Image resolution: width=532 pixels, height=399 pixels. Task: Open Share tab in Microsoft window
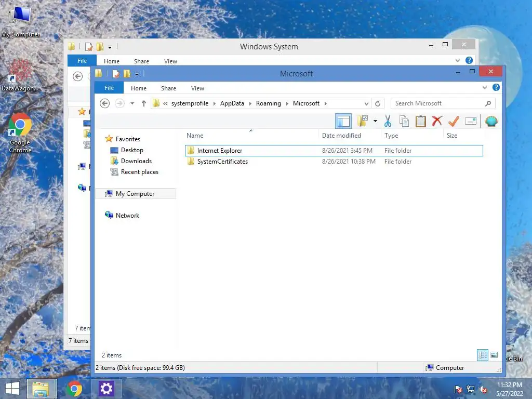coord(168,88)
